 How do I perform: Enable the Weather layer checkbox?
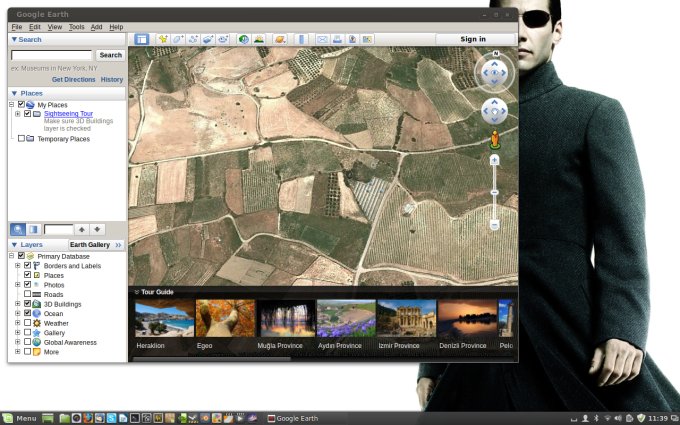click(27, 323)
